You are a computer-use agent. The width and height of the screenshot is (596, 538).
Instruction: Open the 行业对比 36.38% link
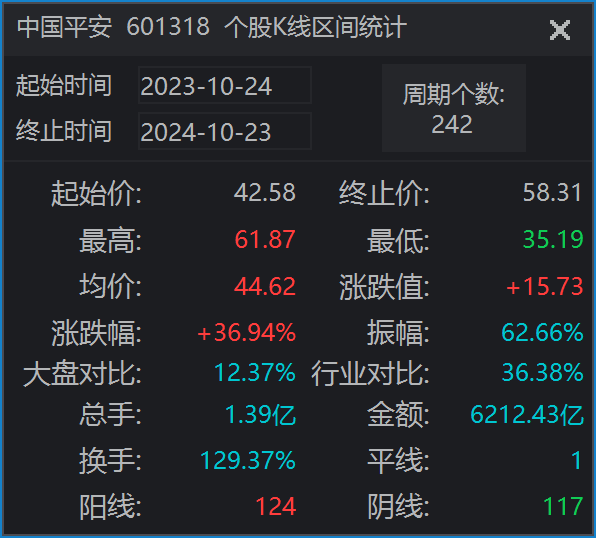point(542,372)
